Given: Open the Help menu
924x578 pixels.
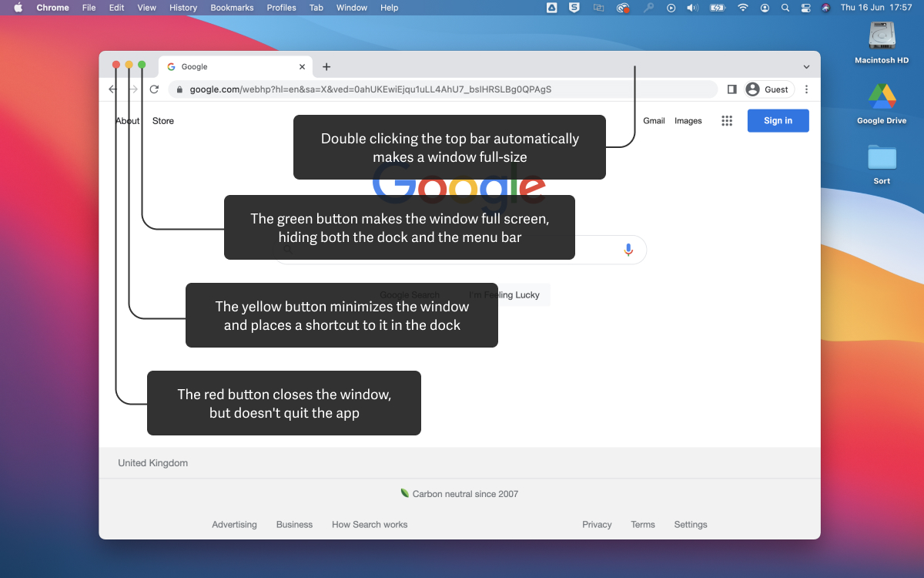Looking at the screenshot, I should [x=390, y=8].
